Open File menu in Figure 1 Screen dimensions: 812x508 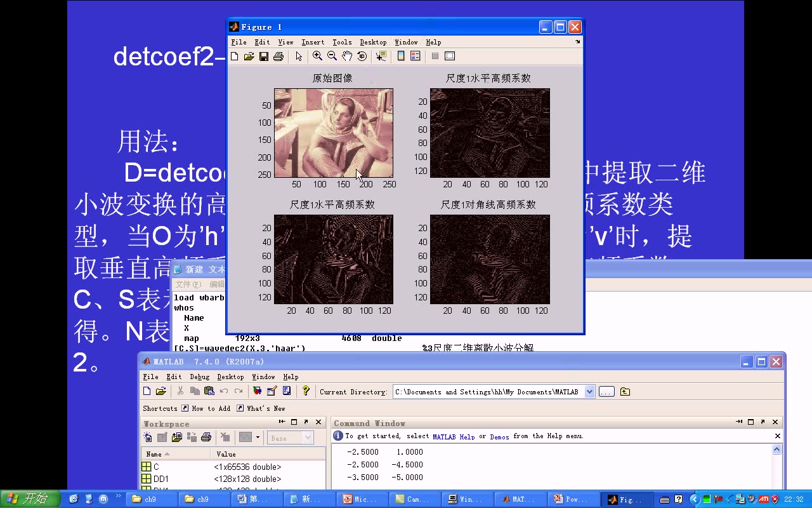click(x=239, y=43)
